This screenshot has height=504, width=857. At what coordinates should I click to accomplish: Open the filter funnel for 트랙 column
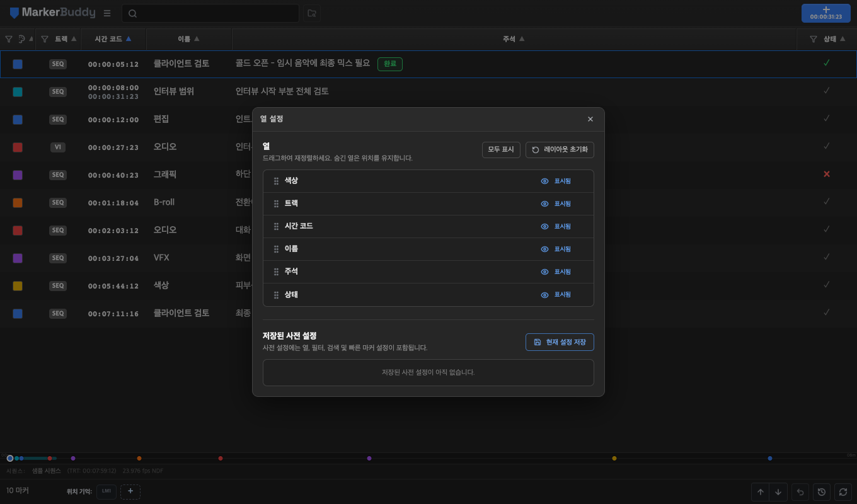click(x=45, y=39)
